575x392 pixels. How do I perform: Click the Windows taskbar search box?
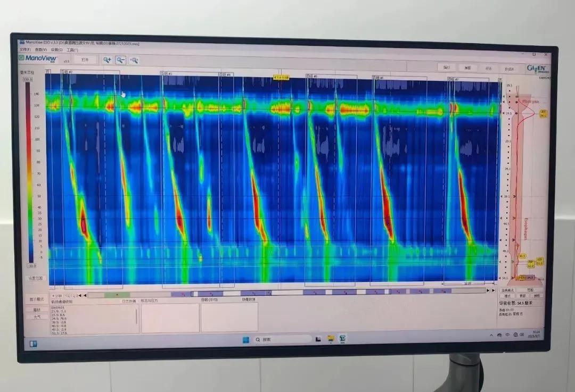click(x=282, y=339)
